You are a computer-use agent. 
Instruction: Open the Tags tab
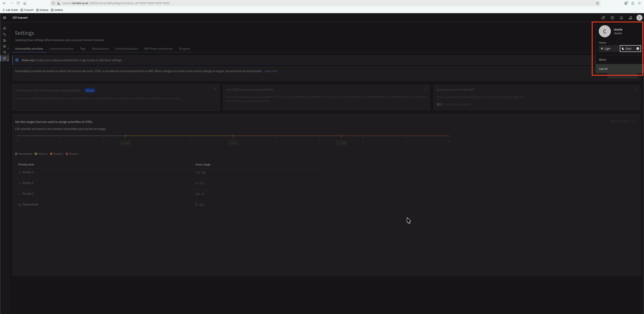pos(83,49)
